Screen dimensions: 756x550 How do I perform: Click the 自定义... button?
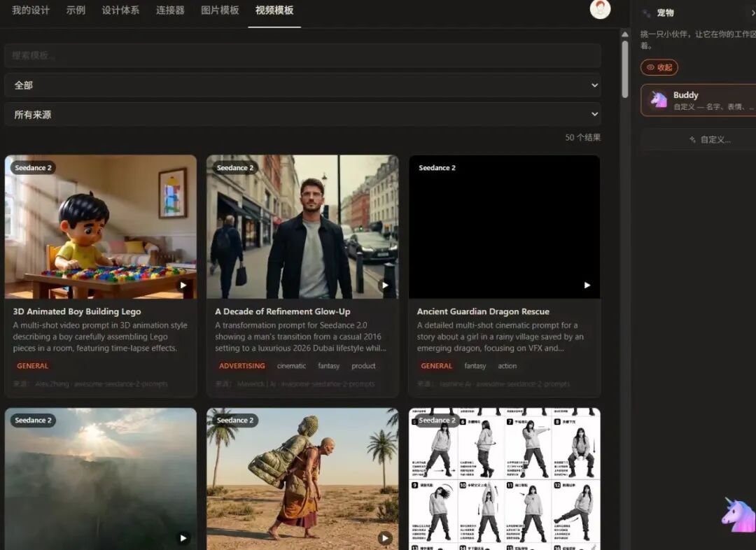pos(710,140)
